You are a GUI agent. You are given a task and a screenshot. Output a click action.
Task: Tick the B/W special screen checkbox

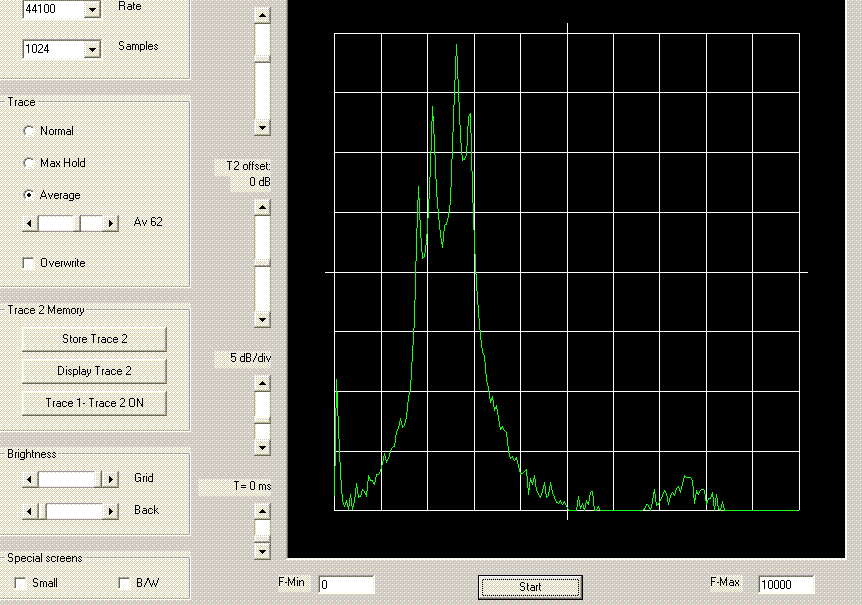tap(124, 583)
